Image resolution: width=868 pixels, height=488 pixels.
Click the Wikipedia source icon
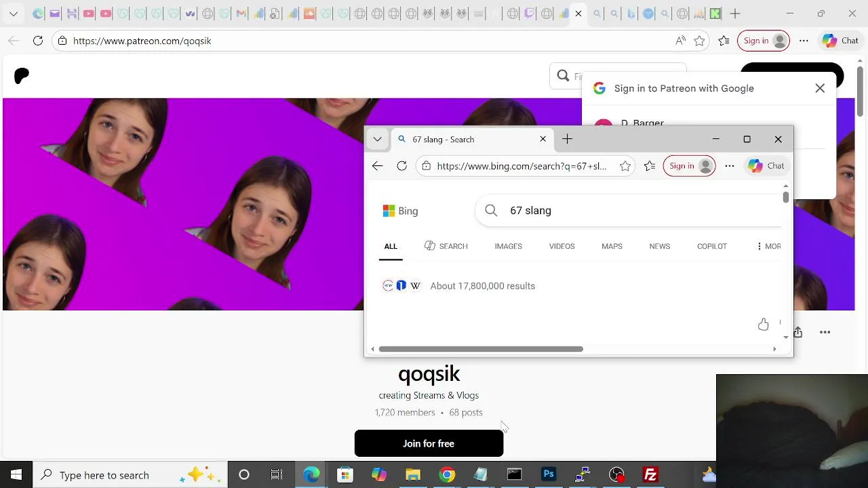coord(415,286)
